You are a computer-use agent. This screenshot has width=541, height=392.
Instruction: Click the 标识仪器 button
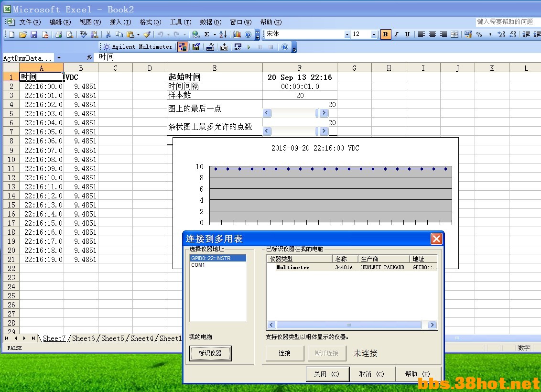point(210,353)
